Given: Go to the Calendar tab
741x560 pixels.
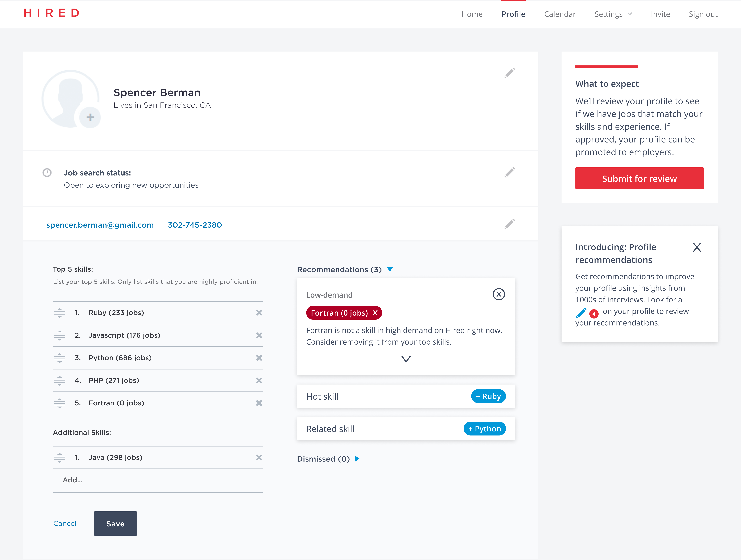Looking at the screenshot, I should 560,14.
